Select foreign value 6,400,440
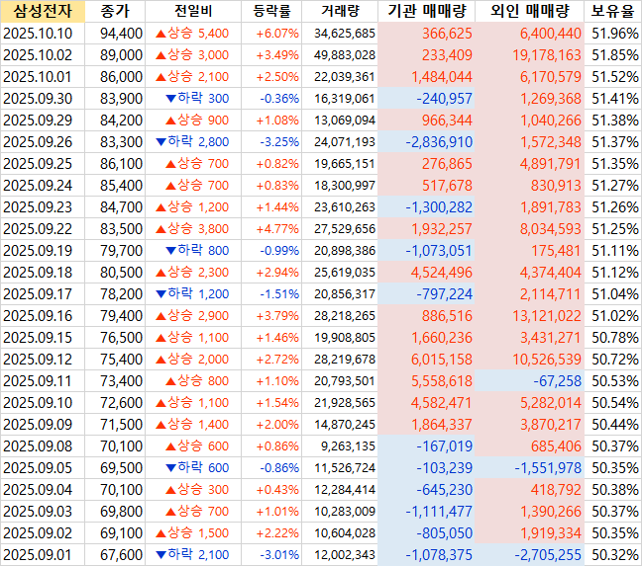The width and height of the screenshot is (642, 566). (x=530, y=33)
